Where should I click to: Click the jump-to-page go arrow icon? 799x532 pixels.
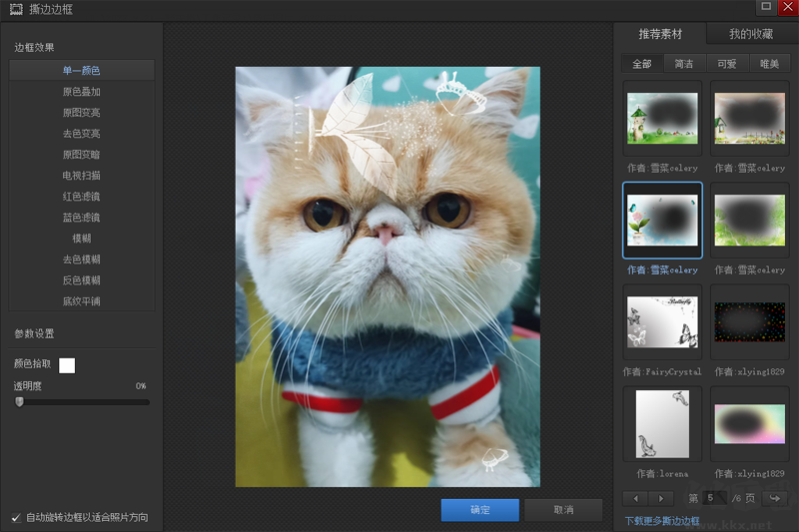775,498
